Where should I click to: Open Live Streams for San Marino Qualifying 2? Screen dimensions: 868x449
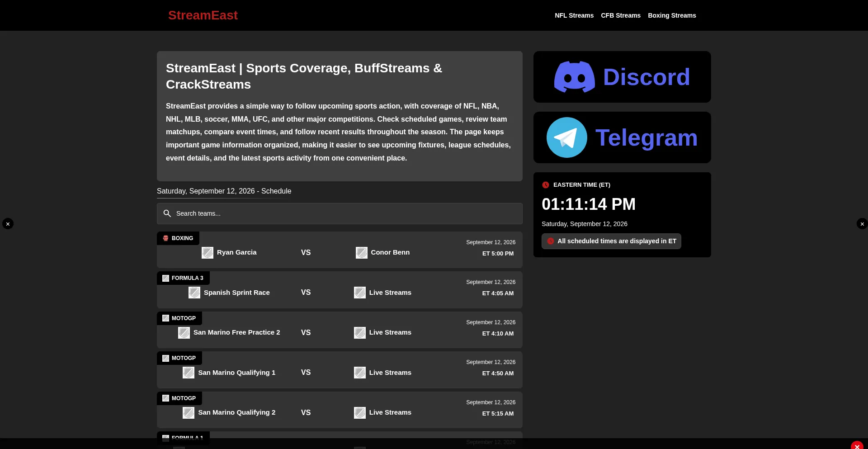[x=390, y=412]
